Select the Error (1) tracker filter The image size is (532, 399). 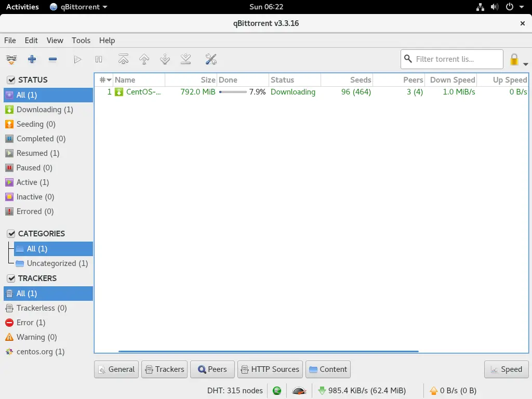click(48, 323)
